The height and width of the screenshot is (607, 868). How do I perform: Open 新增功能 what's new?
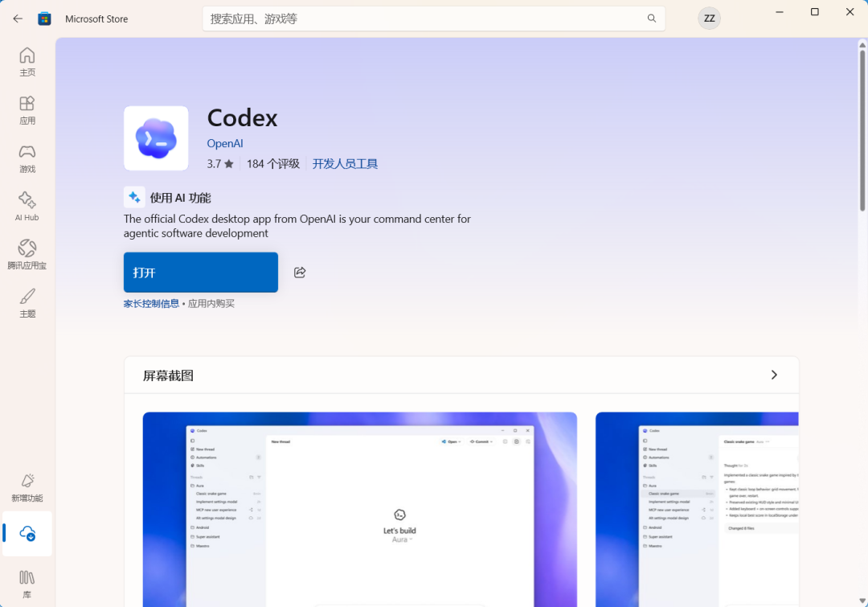tap(27, 487)
